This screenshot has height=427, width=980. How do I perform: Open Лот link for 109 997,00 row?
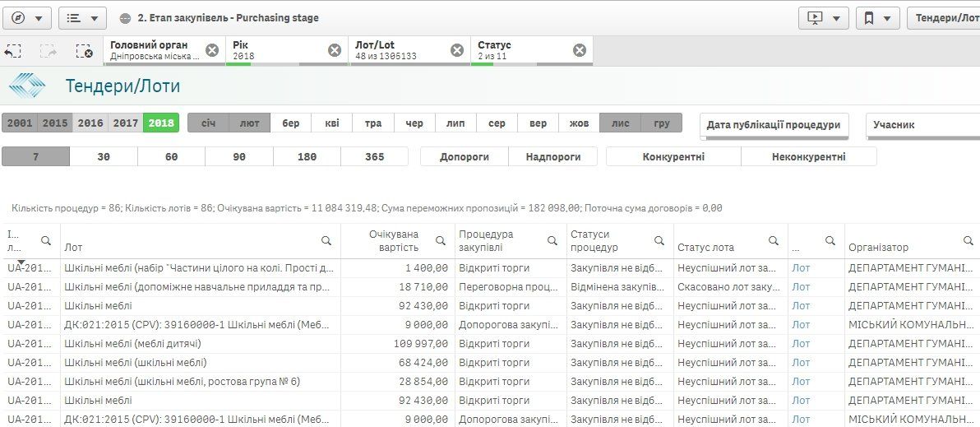click(801, 344)
